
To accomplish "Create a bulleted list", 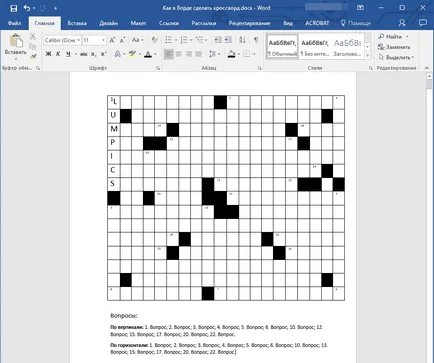I will [169, 40].
